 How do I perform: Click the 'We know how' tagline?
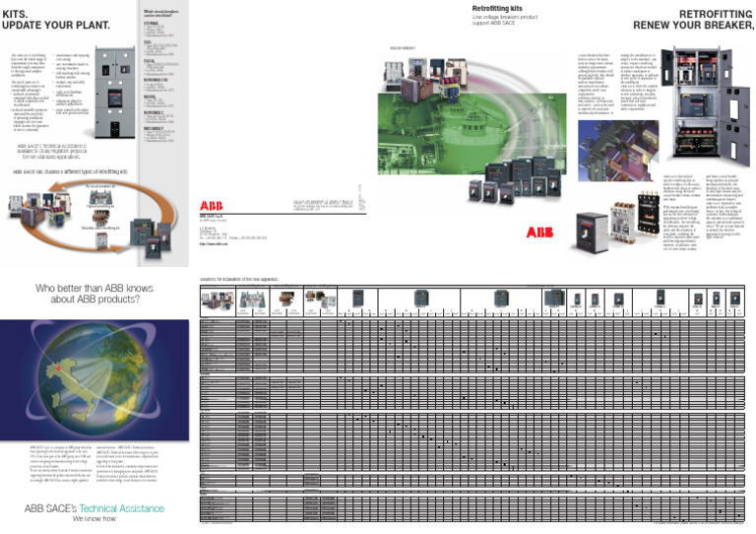pyautogui.click(x=94, y=519)
